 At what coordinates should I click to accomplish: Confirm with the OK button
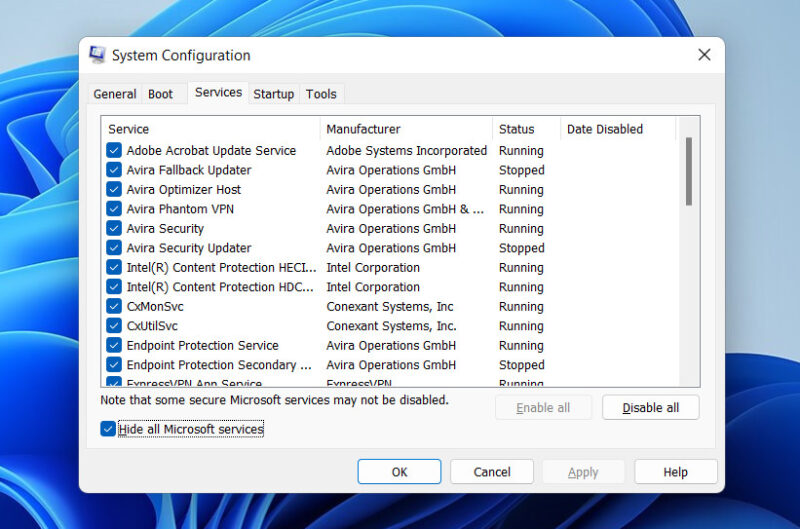point(399,472)
